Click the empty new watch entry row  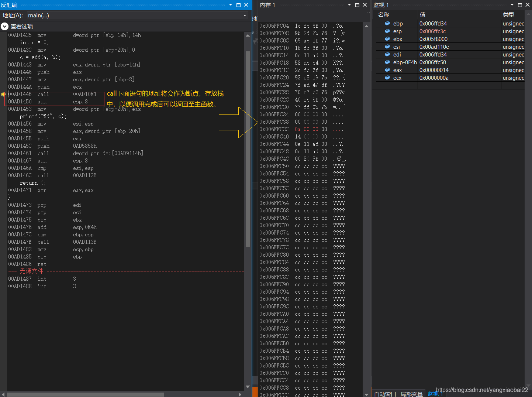click(x=450, y=86)
